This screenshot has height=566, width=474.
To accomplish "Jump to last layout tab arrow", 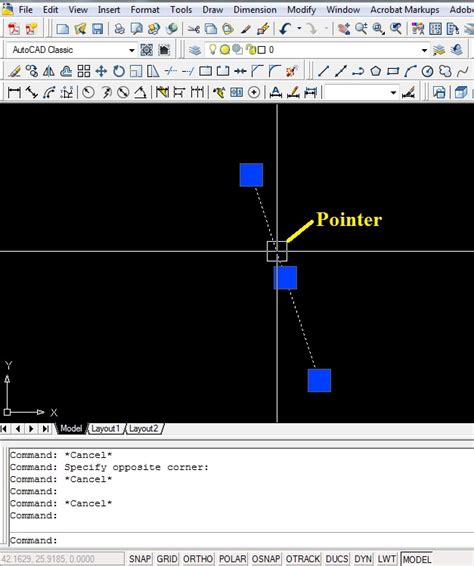I will [45, 429].
